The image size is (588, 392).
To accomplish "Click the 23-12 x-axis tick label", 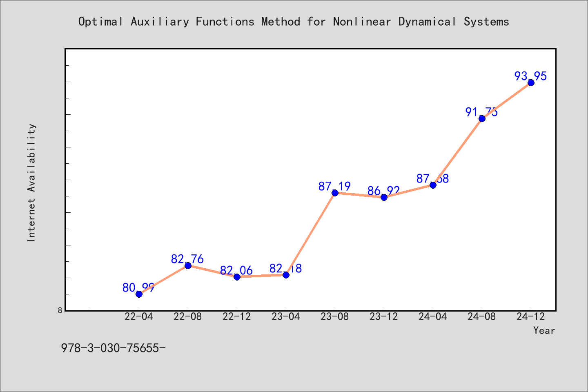I will point(384,317).
